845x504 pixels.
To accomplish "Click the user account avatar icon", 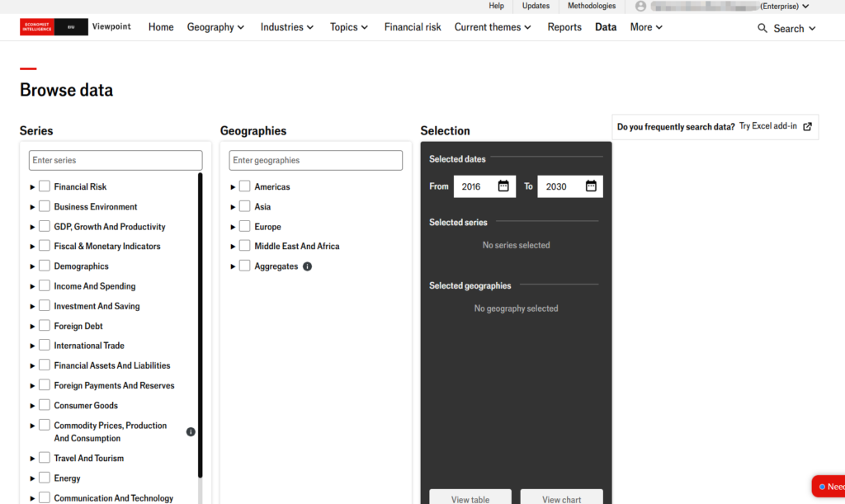I will (640, 7).
